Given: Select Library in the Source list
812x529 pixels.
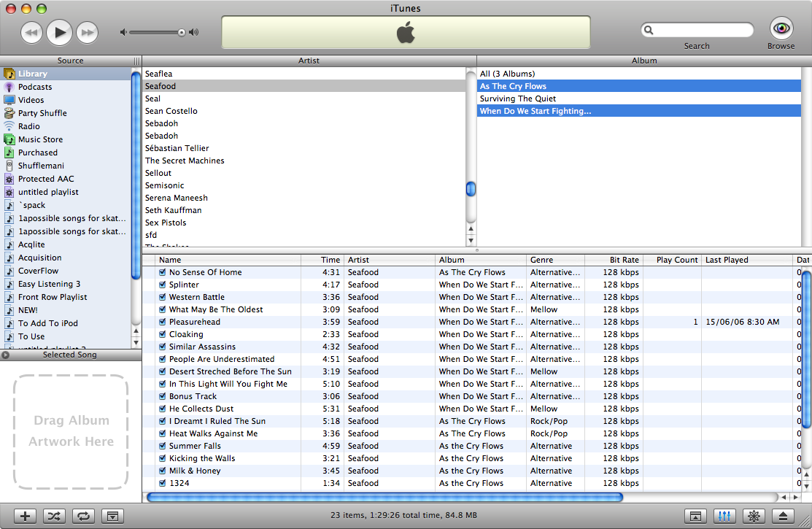Looking at the screenshot, I should click(66, 74).
